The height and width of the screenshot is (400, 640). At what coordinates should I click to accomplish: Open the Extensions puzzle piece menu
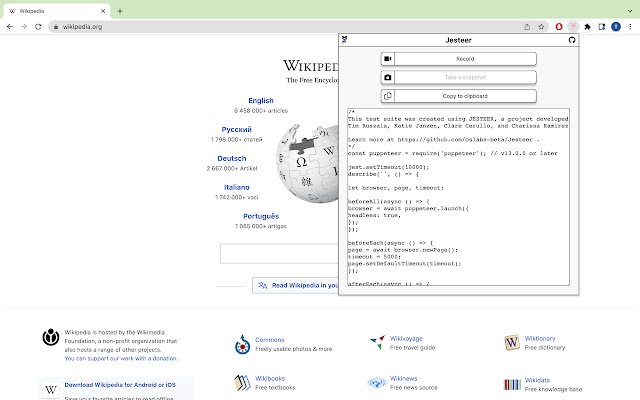click(587, 27)
